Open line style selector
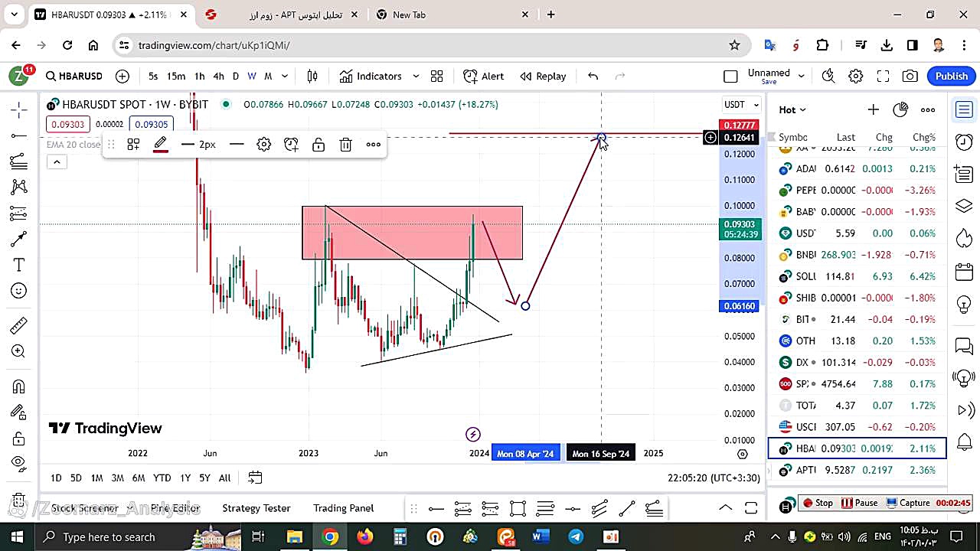 click(x=237, y=144)
